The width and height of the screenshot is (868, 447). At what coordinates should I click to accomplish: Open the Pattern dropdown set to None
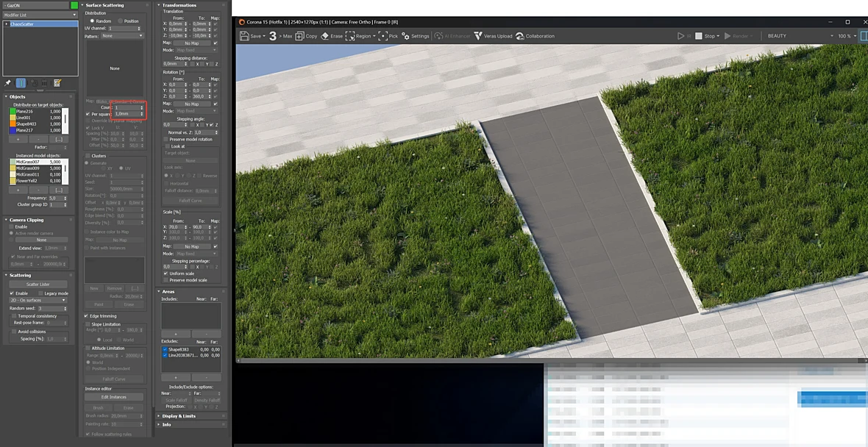pyautogui.click(x=122, y=35)
